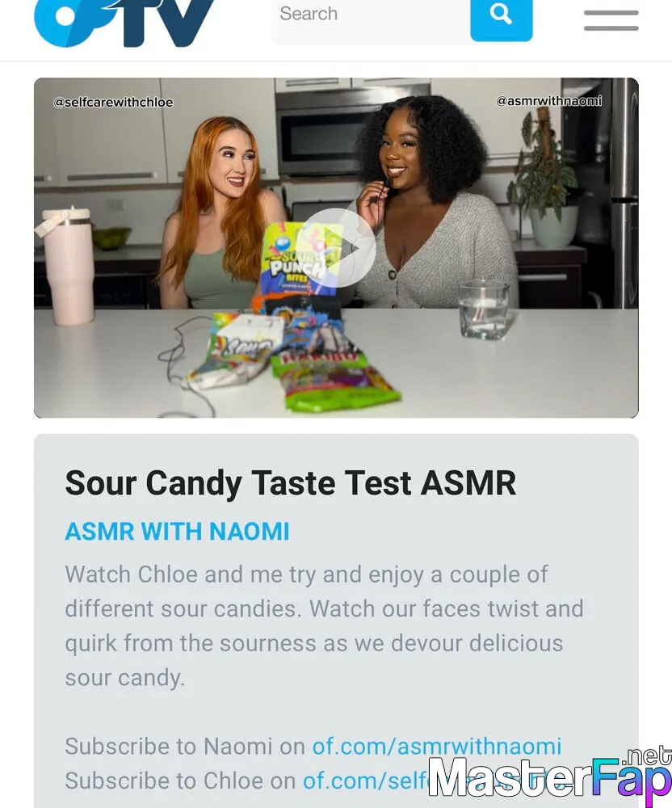
Task: Click the @selfcarewithchloe overlay tag
Action: (113, 102)
